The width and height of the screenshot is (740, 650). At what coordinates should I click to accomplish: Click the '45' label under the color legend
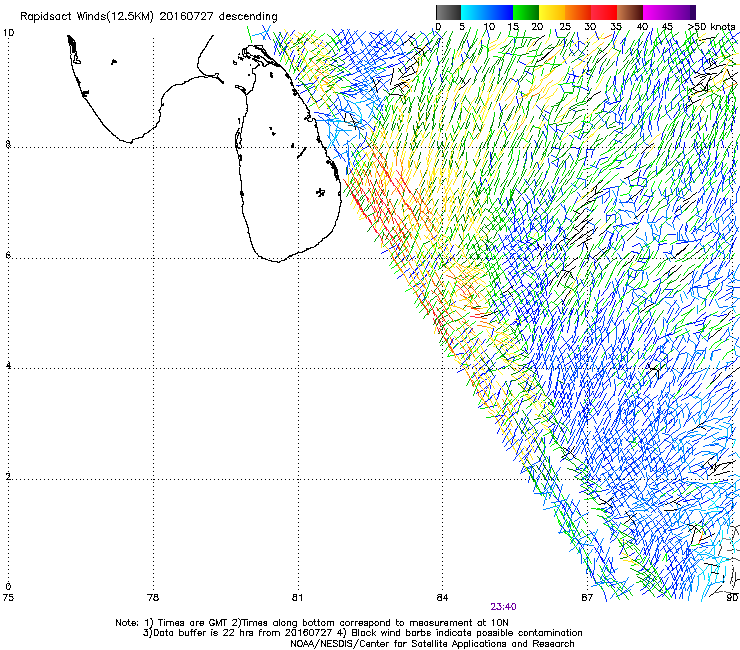[x=667, y=26]
